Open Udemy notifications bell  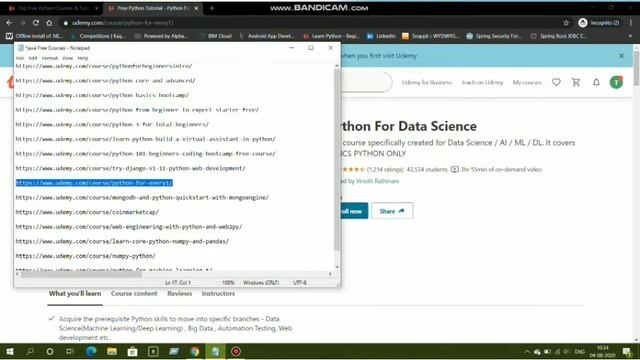click(x=596, y=82)
